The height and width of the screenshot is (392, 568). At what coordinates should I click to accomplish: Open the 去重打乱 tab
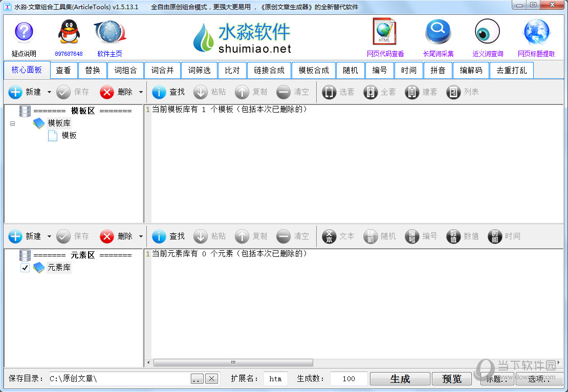tap(512, 70)
